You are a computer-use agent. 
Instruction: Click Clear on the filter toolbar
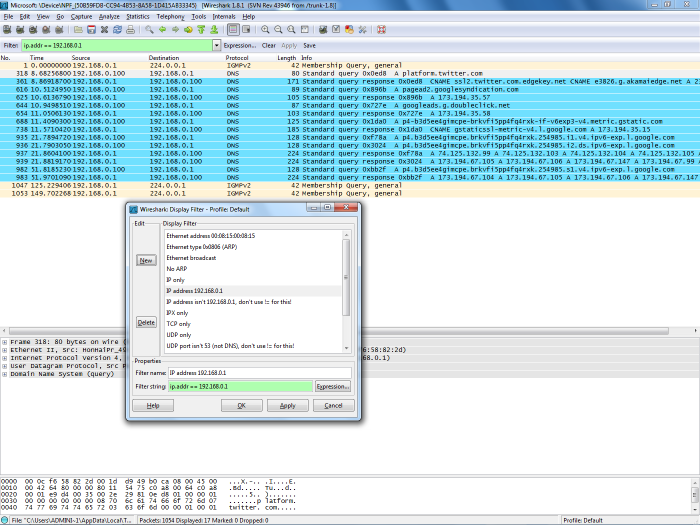[268, 46]
